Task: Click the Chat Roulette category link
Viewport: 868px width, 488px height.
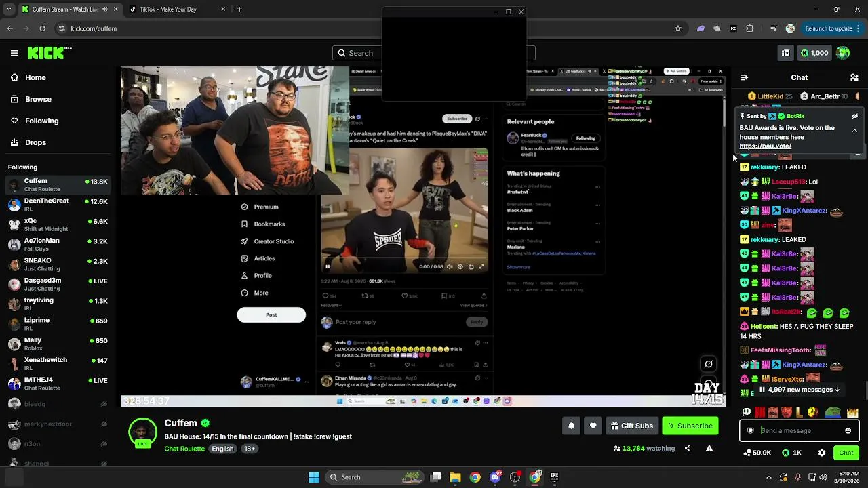Action: pos(184,449)
